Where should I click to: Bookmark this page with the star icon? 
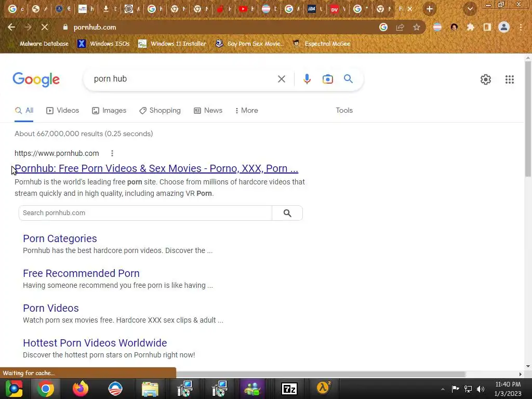(x=417, y=27)
